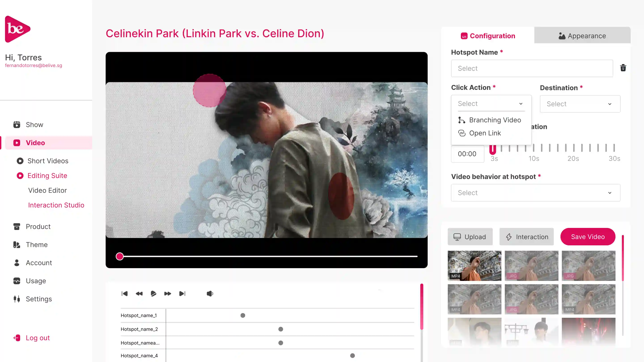
Task: Play the video
Action: click(153, 294)
